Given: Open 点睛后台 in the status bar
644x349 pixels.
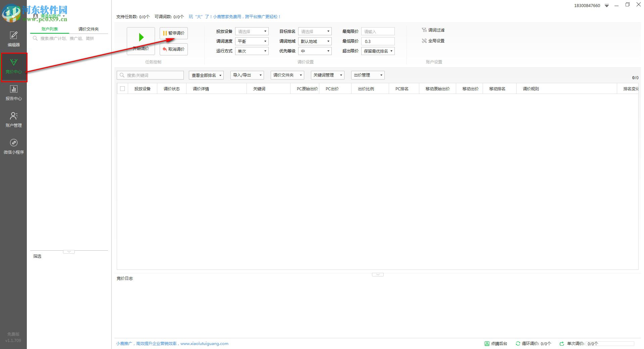Looking at the screenshot, I should point(496,344).
